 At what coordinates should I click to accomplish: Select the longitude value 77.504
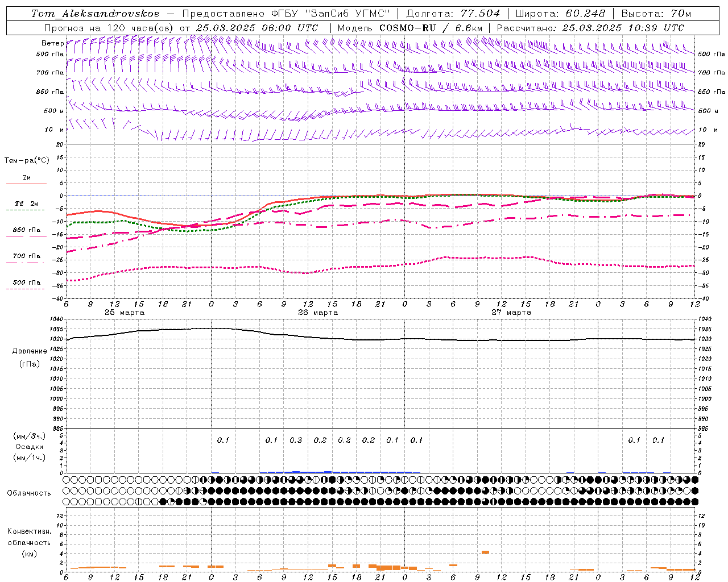click(481, 14)
